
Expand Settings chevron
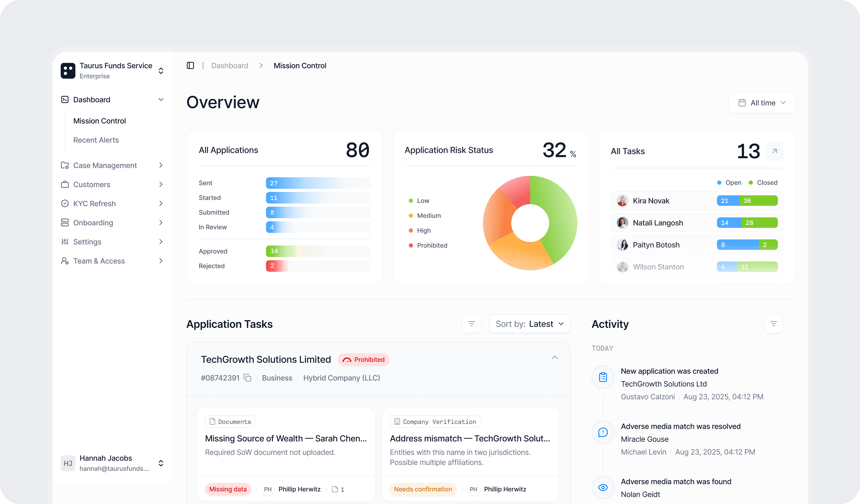pyautogui.click(x=161, y=241)
